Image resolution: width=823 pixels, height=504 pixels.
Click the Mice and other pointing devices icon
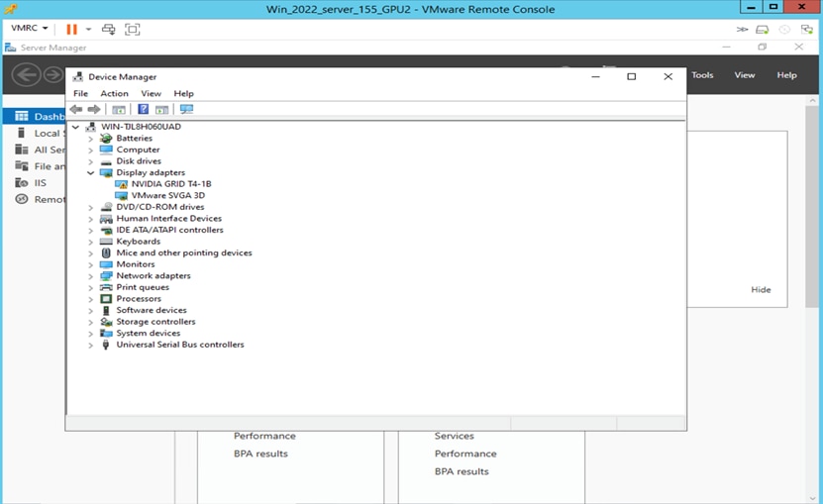click(106, 253)
